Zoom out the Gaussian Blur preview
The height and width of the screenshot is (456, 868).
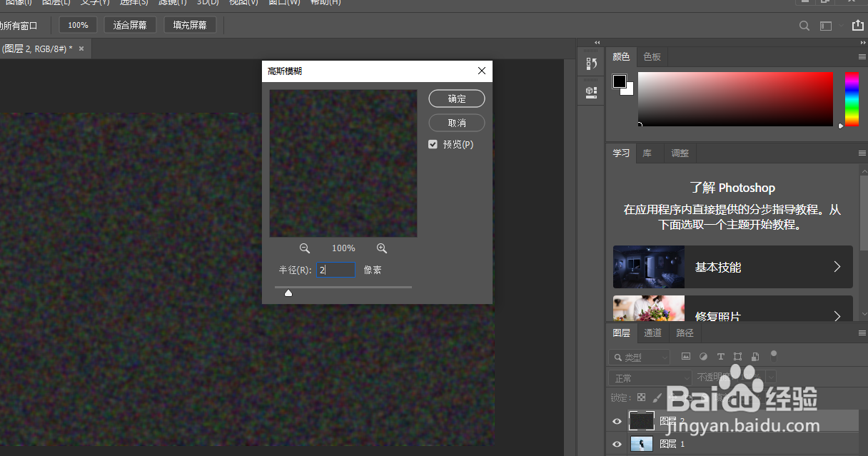click(x=305, y=248)
